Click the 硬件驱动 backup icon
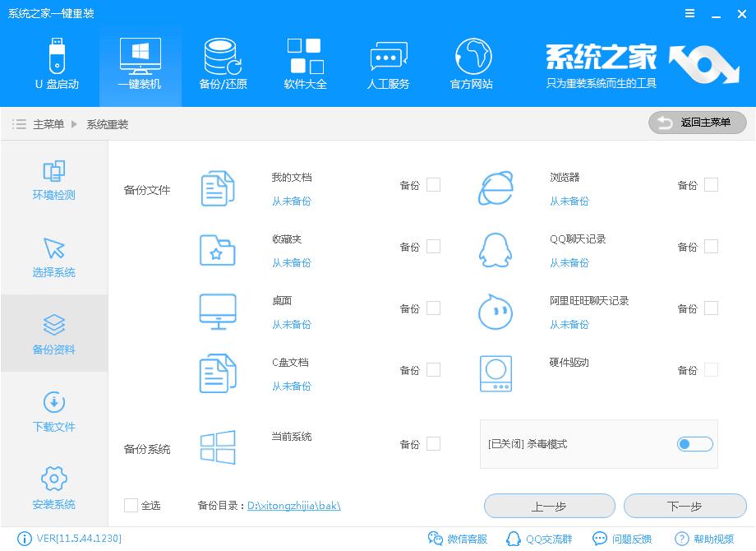The width and height of the screenshot is (756, 551). point(495,373)
